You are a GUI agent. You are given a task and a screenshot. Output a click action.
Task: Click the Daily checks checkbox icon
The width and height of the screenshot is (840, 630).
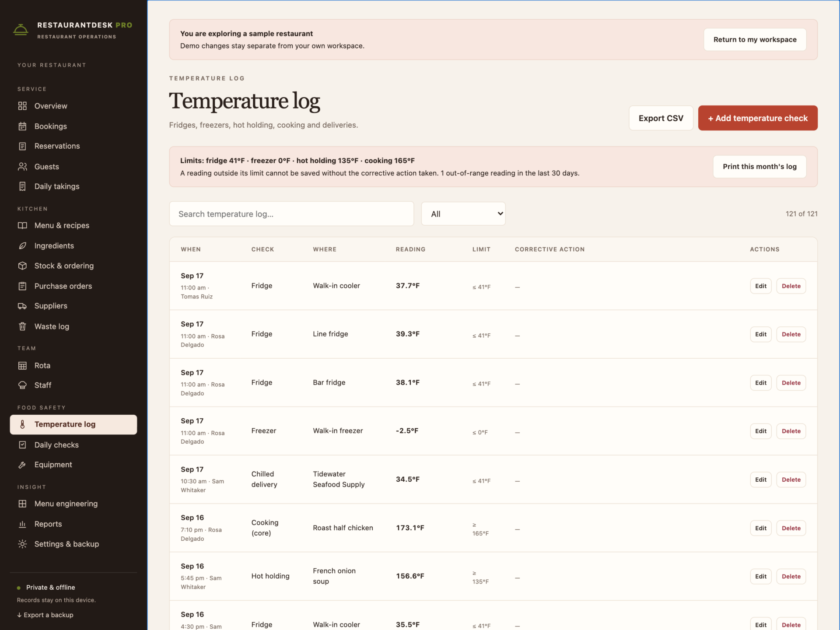pyautogui.click(x=22, y=445)
